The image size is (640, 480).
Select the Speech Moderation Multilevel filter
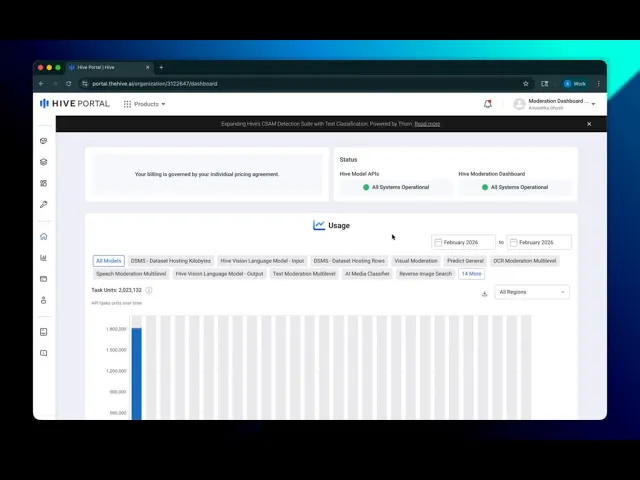tap(131, 274)
